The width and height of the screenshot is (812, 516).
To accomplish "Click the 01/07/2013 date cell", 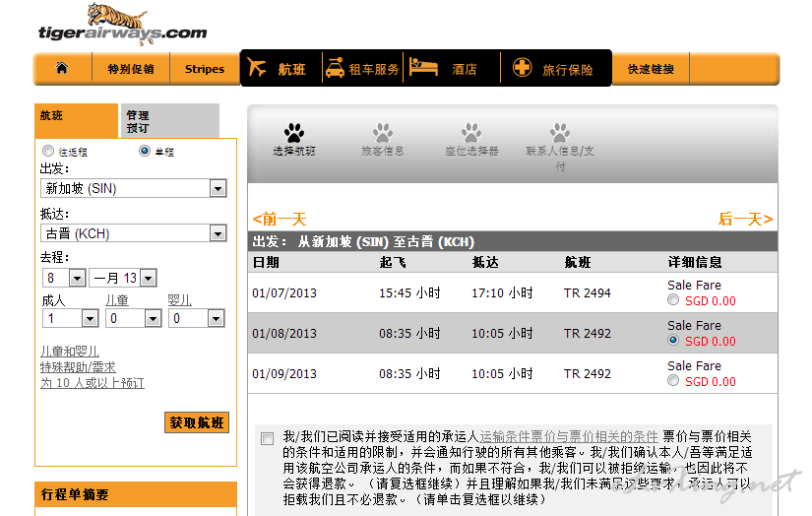I will coord(284,293).
